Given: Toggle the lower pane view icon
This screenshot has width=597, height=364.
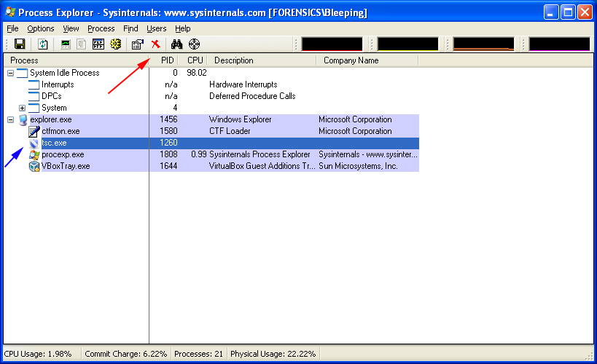Looking at the screenshot, I should [98, 44].
